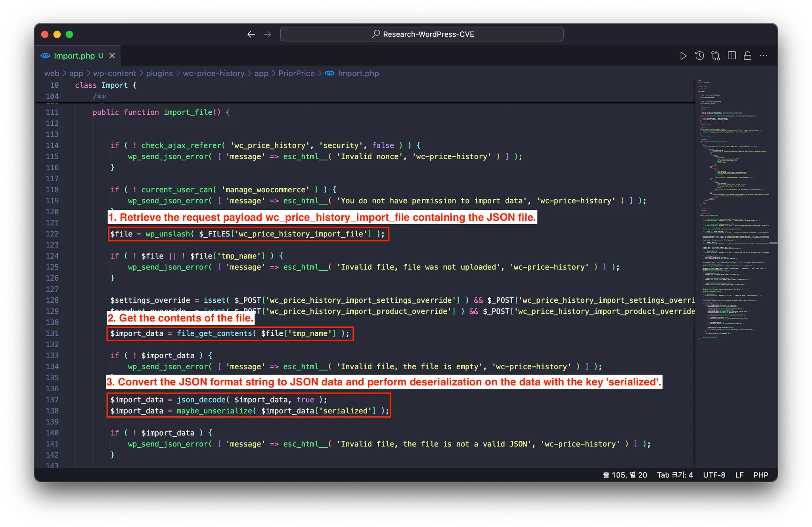Change Tab size indentation setting
The image size is (812, 527).
click(x=675, y=475)
